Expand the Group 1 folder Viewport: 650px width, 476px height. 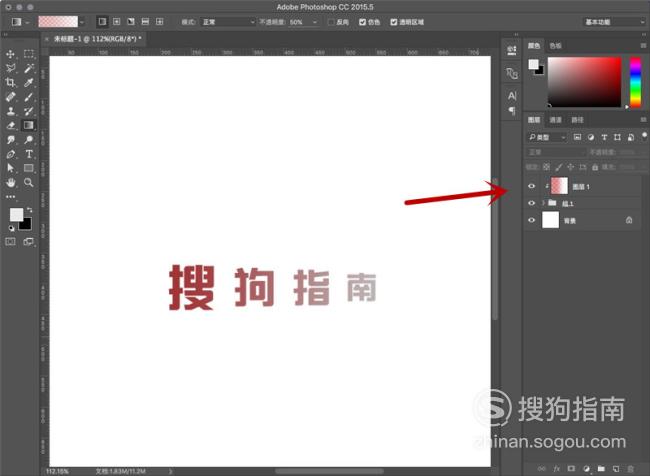[543, 203]
